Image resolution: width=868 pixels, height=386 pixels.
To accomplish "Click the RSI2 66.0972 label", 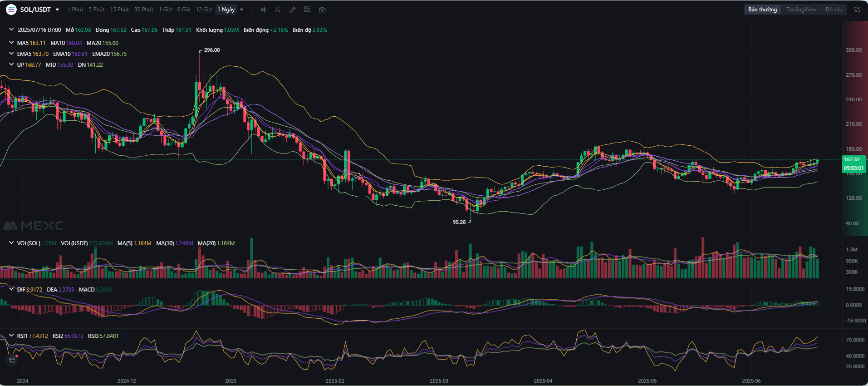I will (68, 336).
